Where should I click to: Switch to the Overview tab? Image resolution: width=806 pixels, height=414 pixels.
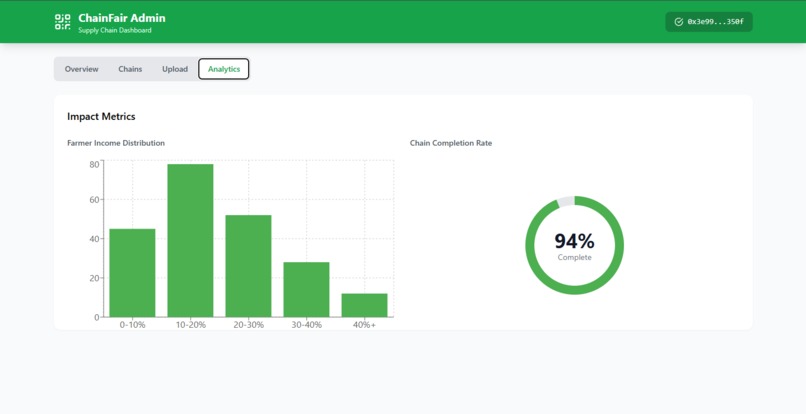(x=81, y=69)
